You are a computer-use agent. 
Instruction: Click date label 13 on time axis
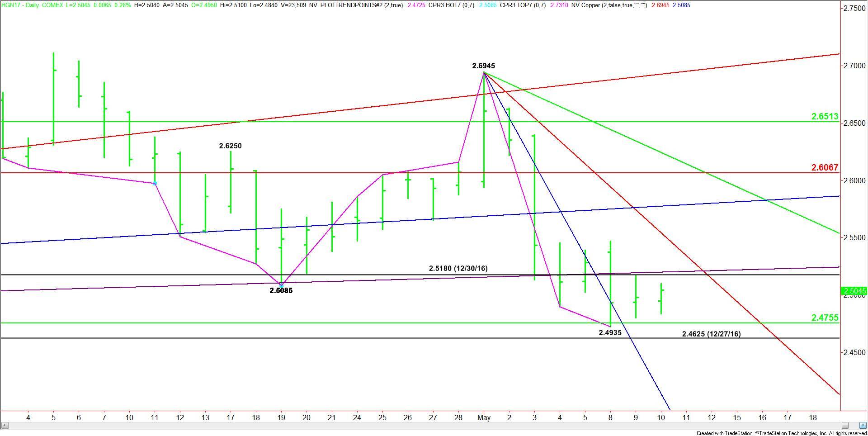205,418
